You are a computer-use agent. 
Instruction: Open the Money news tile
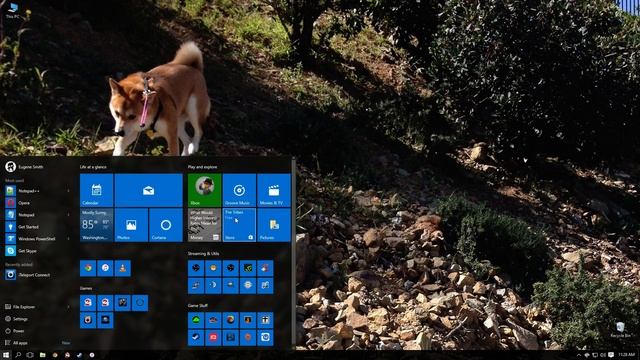tap(204, 225)
